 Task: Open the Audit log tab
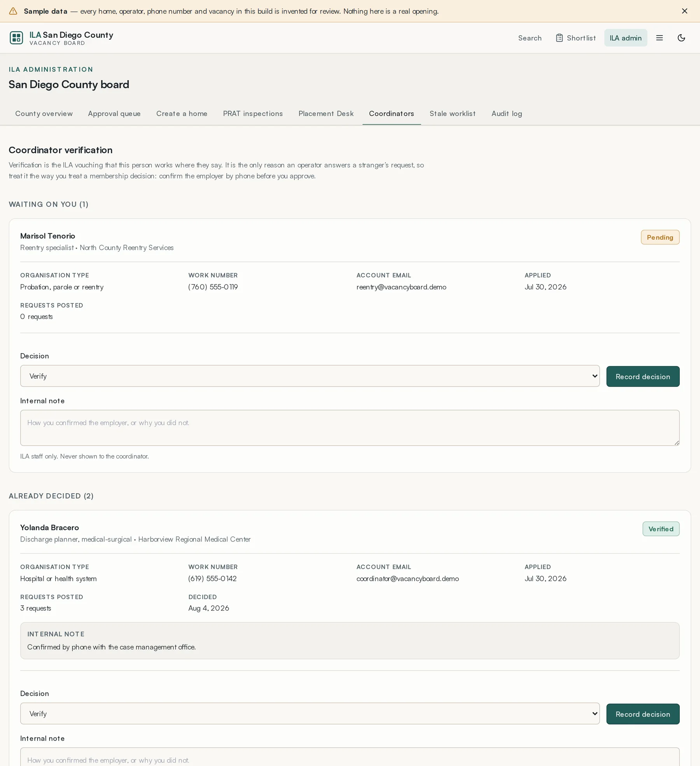tap(506, 114)
